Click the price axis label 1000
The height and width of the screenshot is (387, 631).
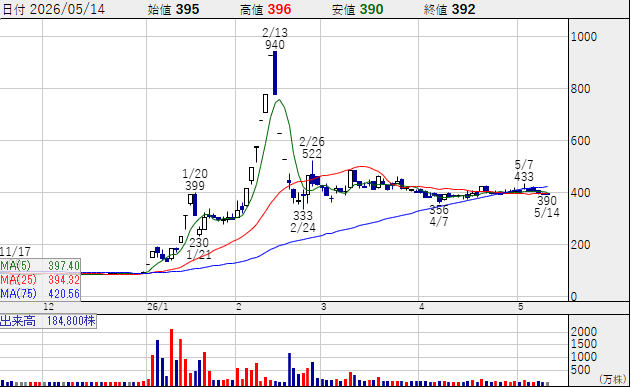584,37
